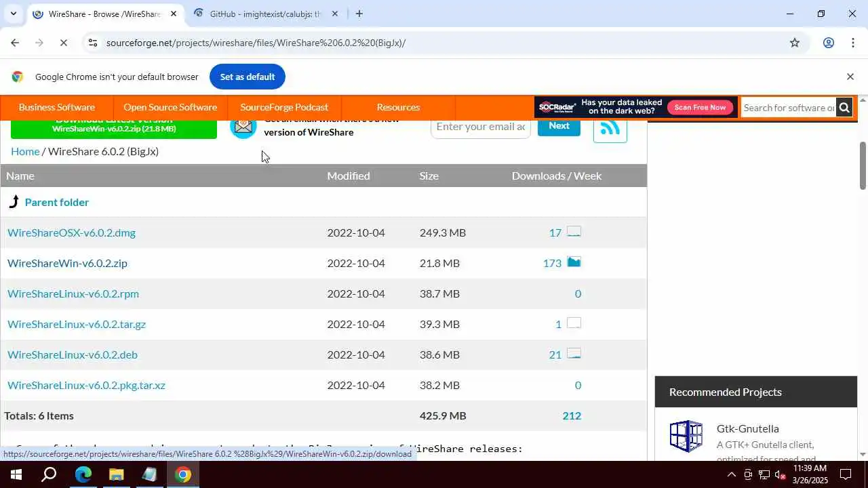Screen dimensions: 868x488
Task: Open Business Software menu
Action: pos(57,107)
